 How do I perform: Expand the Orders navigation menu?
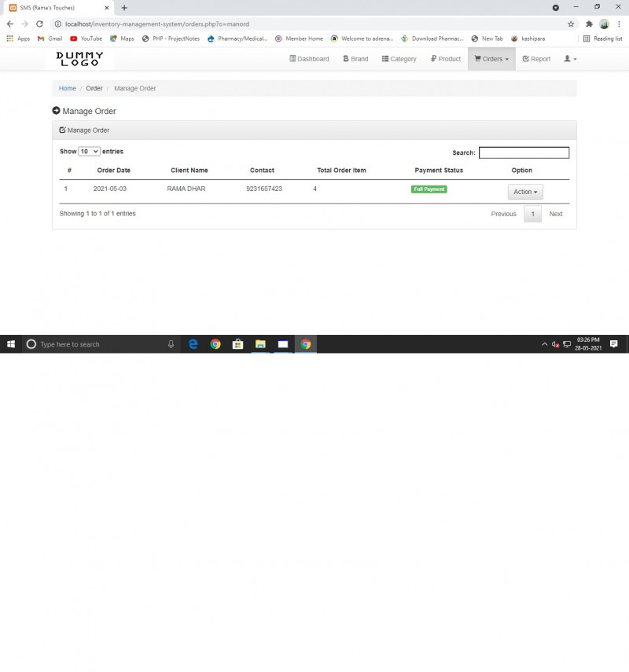[491, 59]
